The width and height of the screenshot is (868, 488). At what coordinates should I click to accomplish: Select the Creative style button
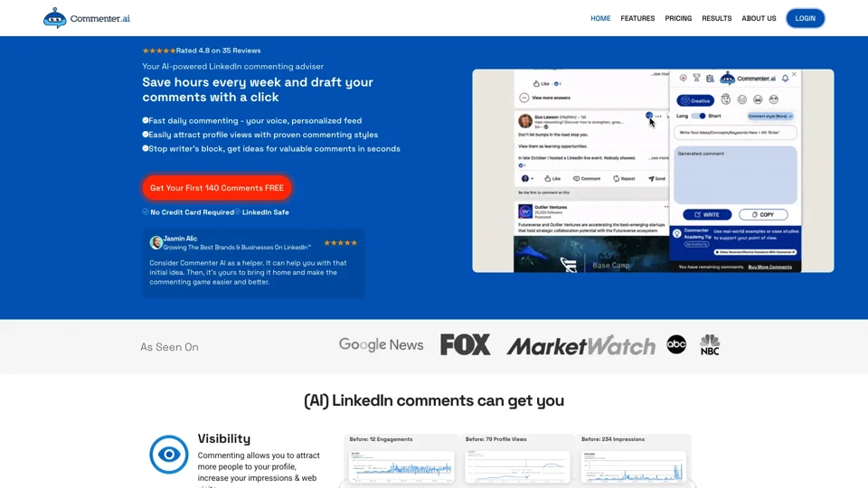point(695,100)
